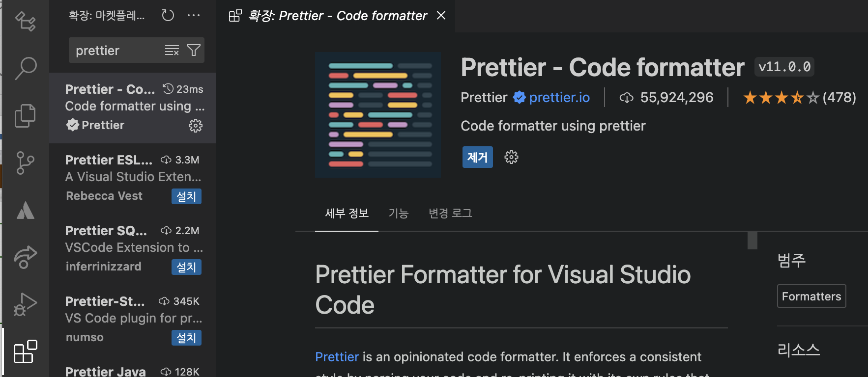Open manage gear in Prettier list item
The width and height of the screenshot is (868, 377).
196,126
